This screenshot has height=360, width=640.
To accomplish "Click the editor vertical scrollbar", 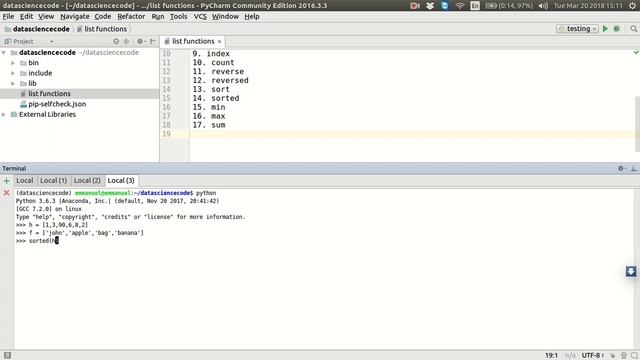I will [637, 124].
